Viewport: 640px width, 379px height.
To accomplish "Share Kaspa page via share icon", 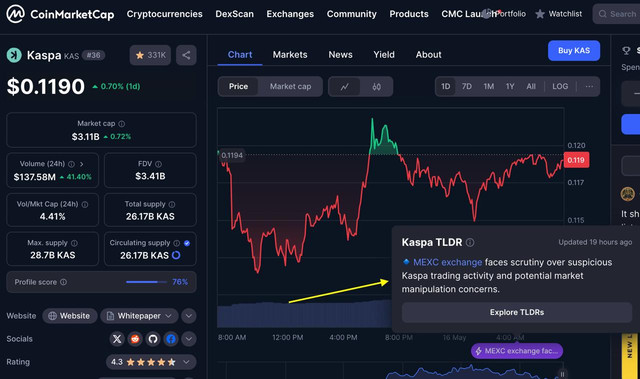I will click(x=186, y=55).
